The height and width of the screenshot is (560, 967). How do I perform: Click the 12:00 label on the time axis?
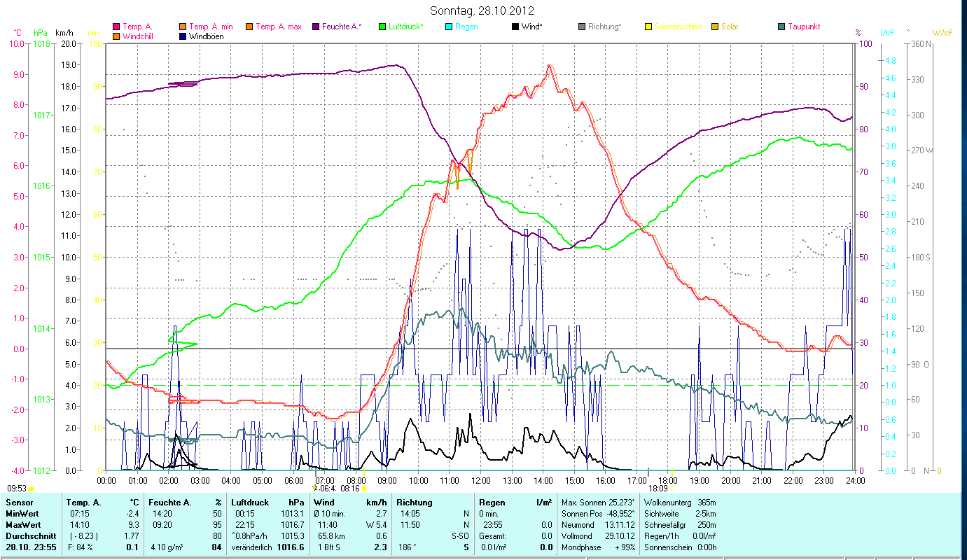[481, 480]
